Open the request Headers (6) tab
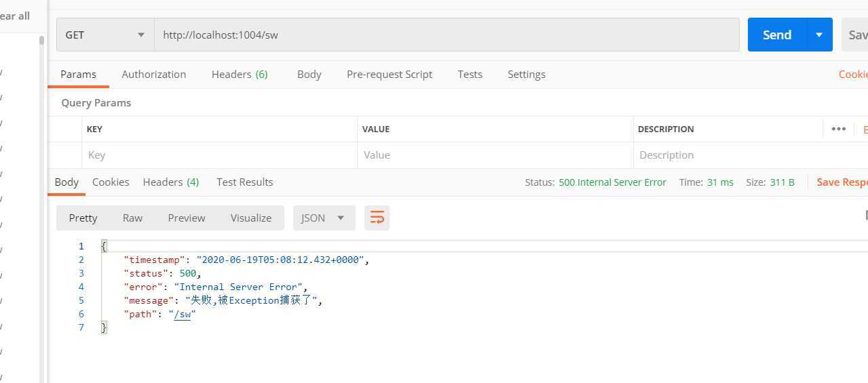The width and height of the screenshot is (868, 383). pyautogui.click(x=239, y=75)
